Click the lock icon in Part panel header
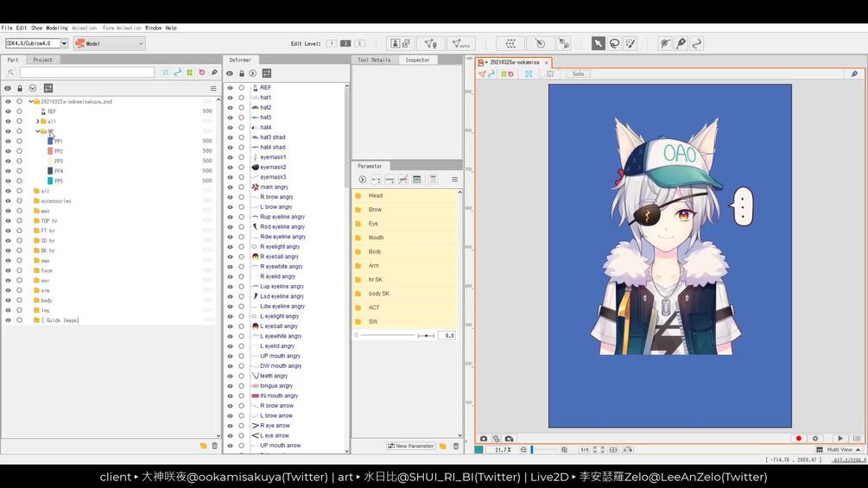Screen dimensions: 868x488 20,88
